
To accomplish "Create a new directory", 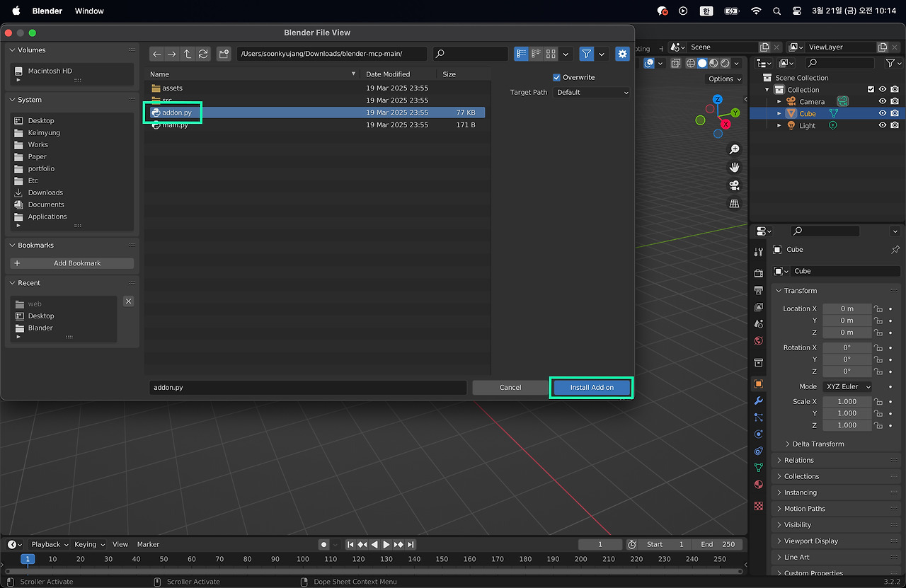I will pos(224,54).
